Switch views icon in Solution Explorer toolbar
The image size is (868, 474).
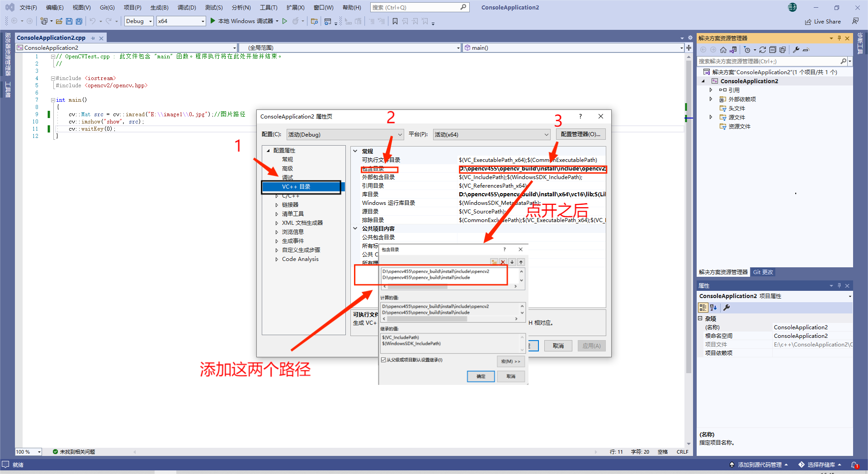(x=733, y=50)
